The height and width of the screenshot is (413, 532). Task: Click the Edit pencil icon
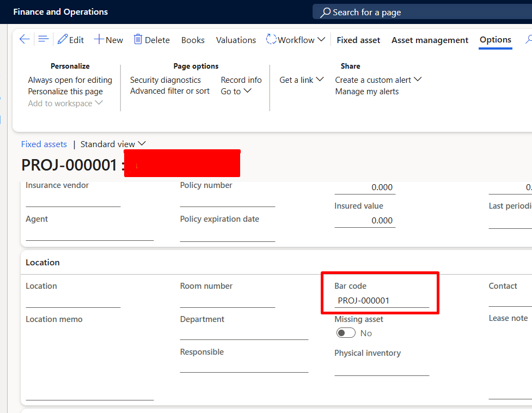[63, 40]
